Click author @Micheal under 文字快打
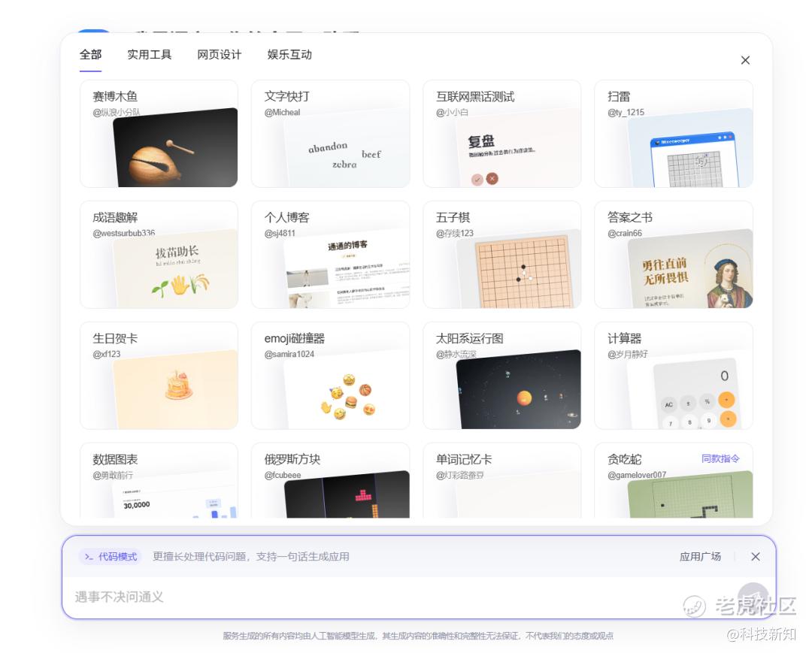 point(282,112)
